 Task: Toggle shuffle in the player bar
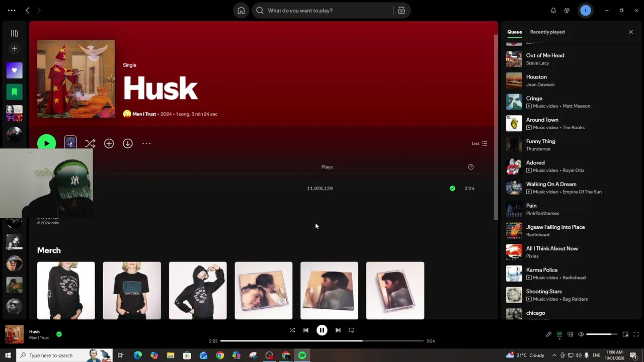click(292, 330)
